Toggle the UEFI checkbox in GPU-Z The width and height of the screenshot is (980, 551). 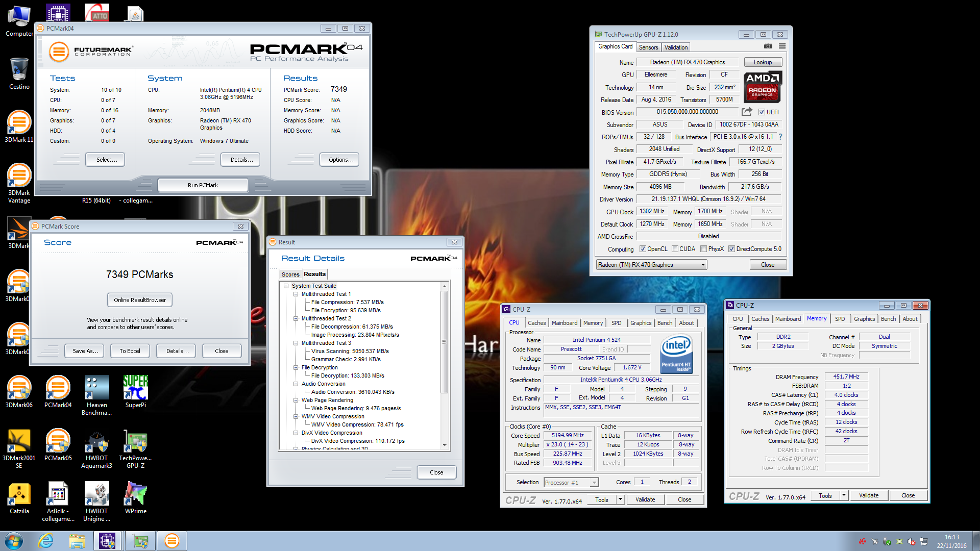click(762, 112)
